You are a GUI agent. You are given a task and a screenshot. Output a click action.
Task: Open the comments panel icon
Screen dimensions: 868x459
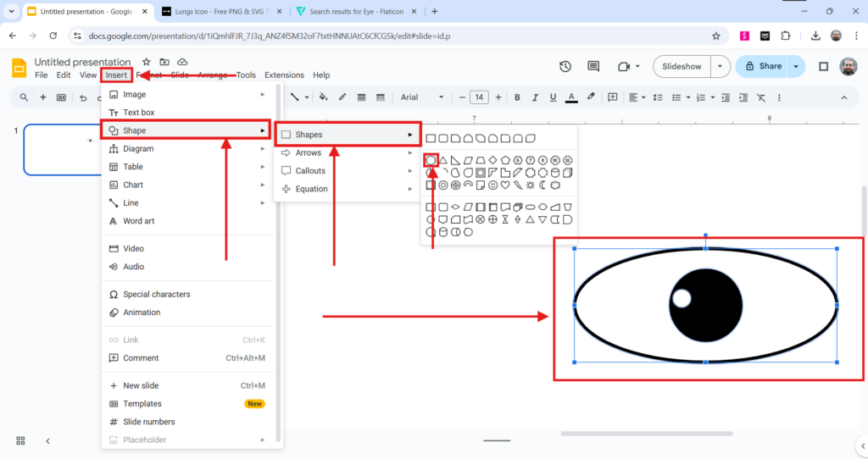click(x=593, y=66)
